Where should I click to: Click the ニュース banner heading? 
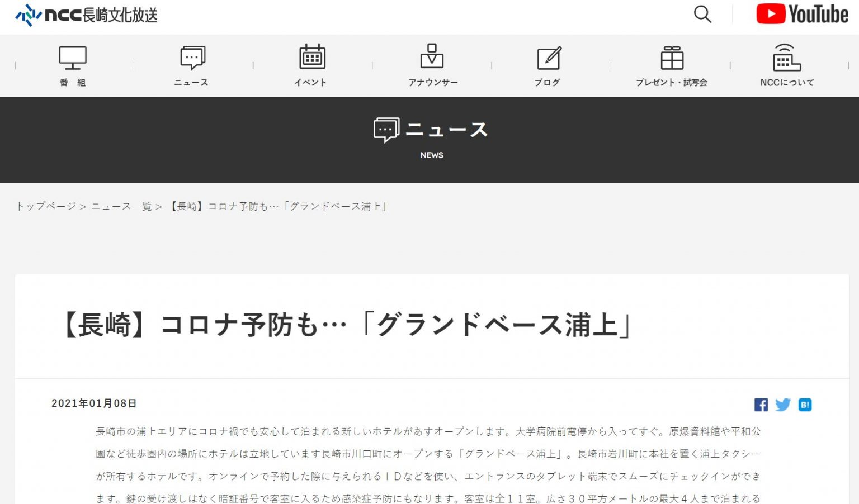tap(447, 130)
